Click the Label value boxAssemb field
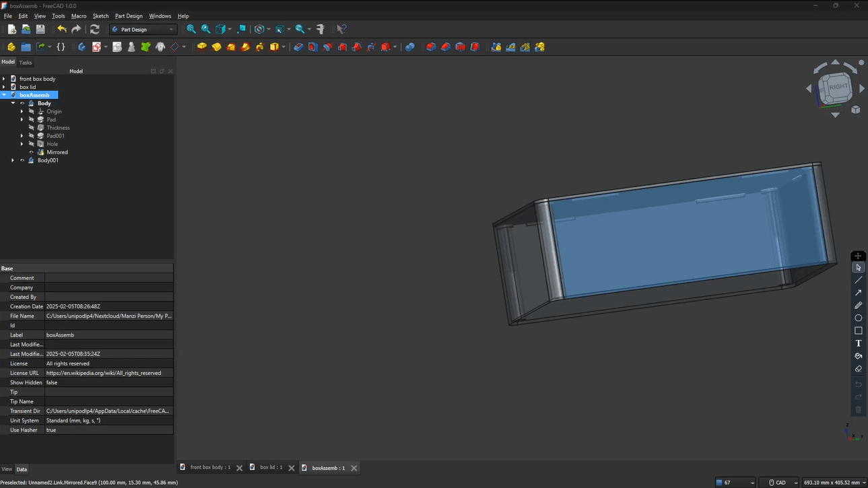Image resolution: width=868 pixels, height=488 pixels. coord(109,335)
